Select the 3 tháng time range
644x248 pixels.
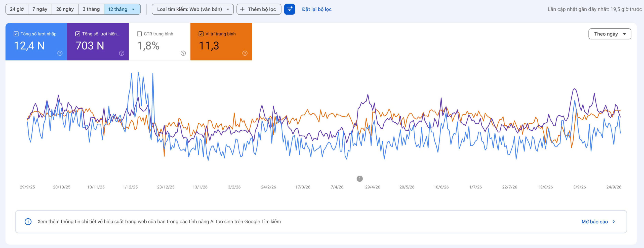click(91, 9)
